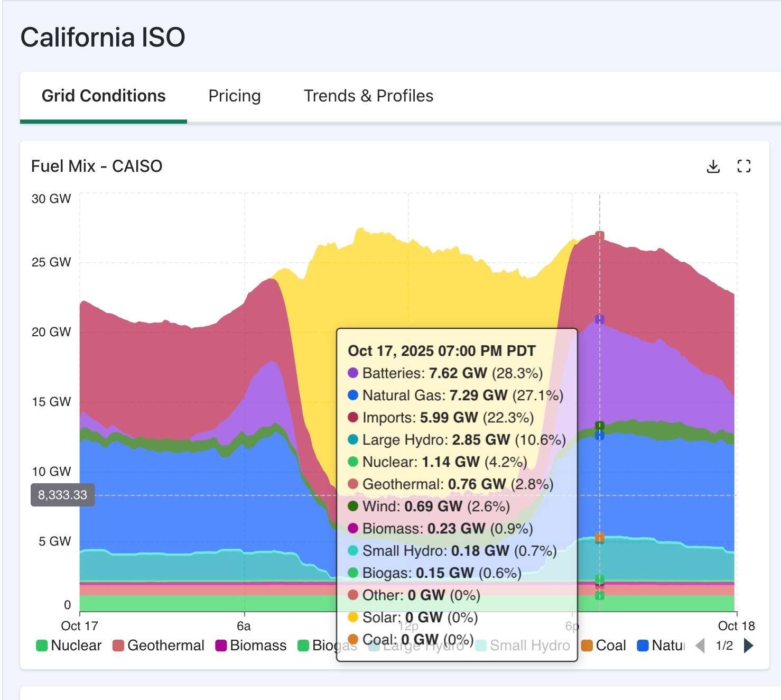Viewport: 781px width, 700px height.
Task: Click the purple Batteries marker on hover line
Action: pyautogui.click(x=599, y=319)
